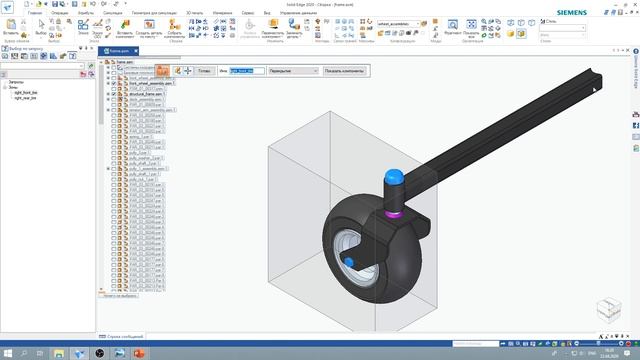Click the yellow shaded cube view style icon

click(511, 33)
